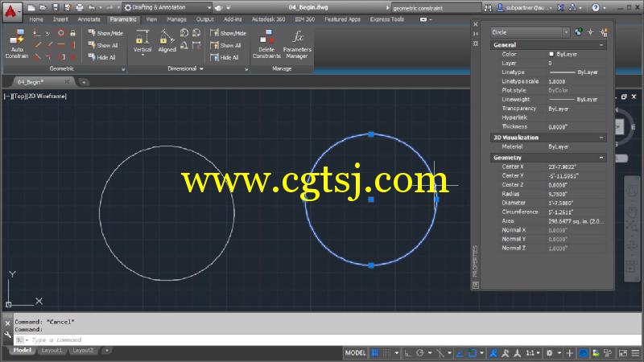The height and width of the screenshot is (362, 644).
Task: Expand the Dimensional panel dropdown
Action: (201, 69)
